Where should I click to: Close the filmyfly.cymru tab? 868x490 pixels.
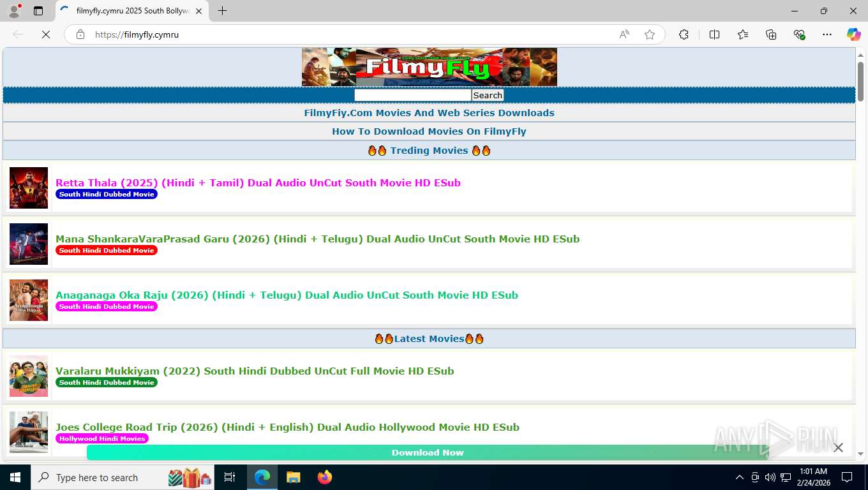[198, 11]
